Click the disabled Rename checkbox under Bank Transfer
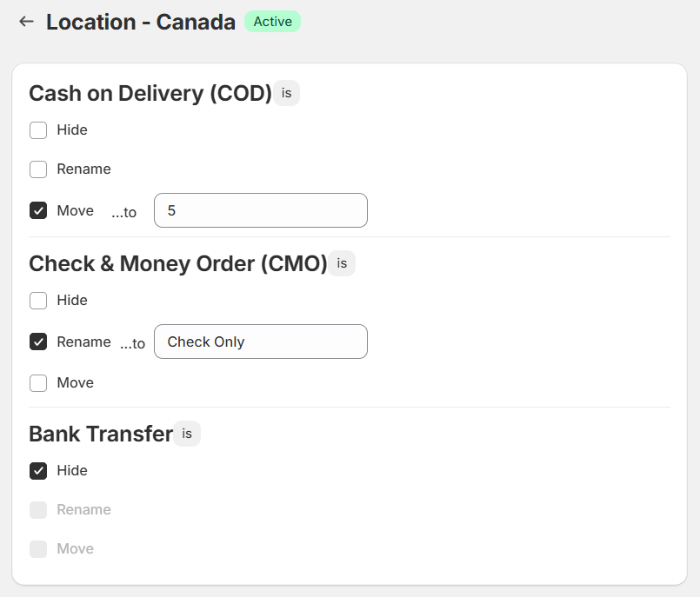The width and height of the screenshot is (700, 597). pyautogui.click(x=38, y=510)
